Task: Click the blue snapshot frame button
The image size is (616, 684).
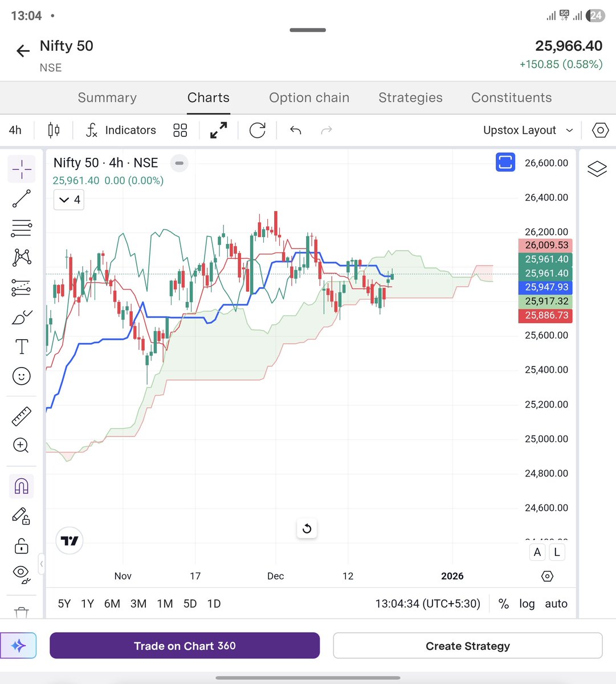Action: click(505, 162)
